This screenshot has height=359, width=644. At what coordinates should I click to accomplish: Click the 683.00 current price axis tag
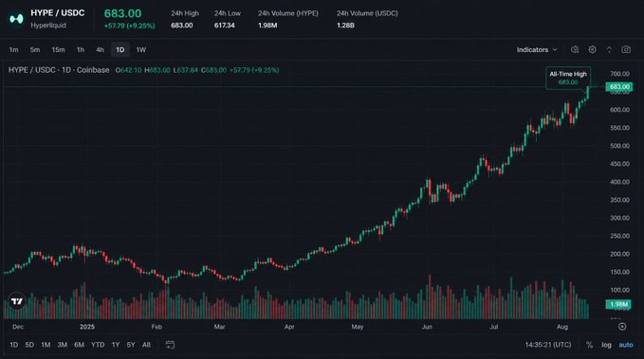(x=619, y=86)
